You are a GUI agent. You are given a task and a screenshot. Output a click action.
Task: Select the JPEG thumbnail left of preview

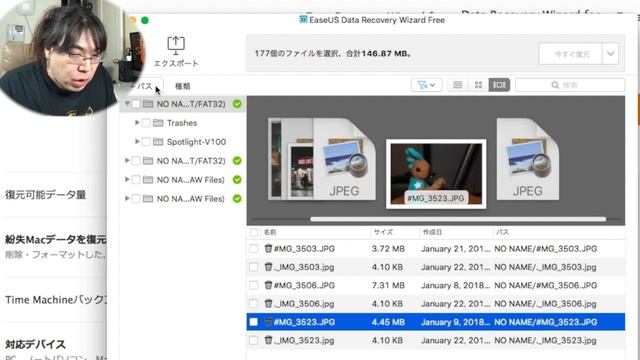click(344, 159)
